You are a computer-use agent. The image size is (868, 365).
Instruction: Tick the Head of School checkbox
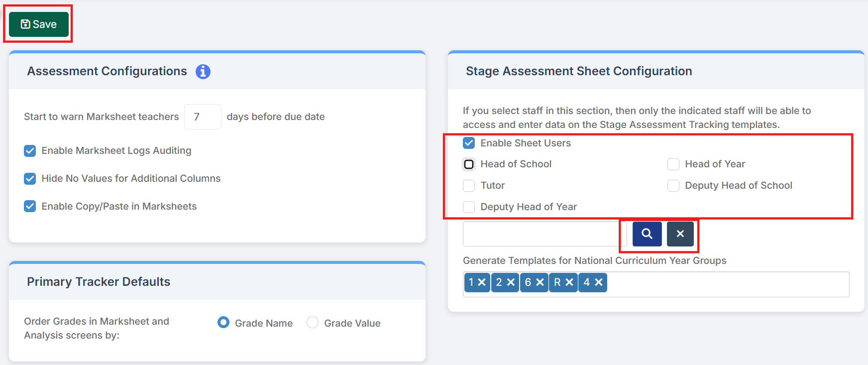469,164
